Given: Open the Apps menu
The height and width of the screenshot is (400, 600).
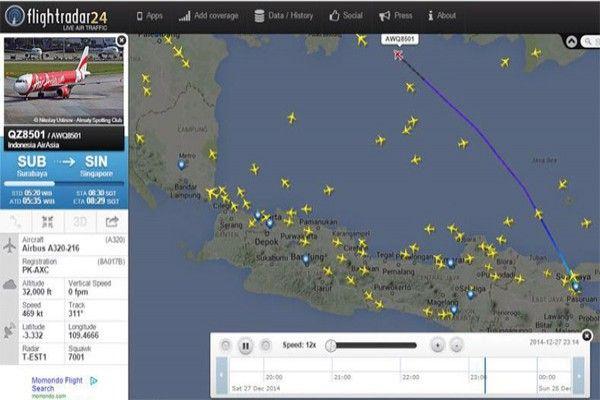Looking at the screenshot, I should click(x=148, y=16).
